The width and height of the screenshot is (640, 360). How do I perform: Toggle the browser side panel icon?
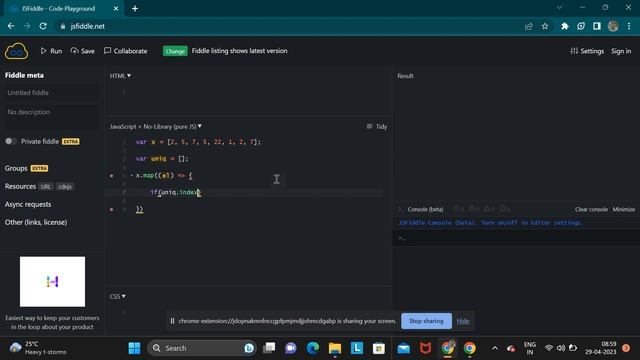[x=597, y=26]
